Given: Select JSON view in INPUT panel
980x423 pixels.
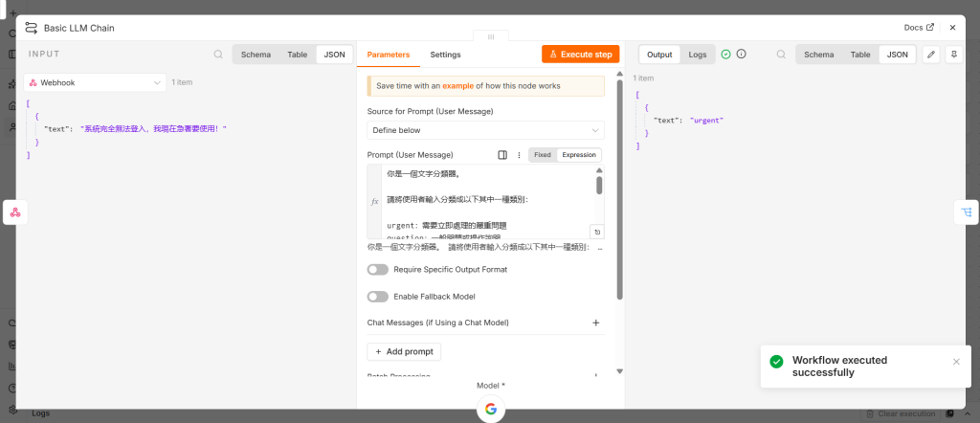Looking at the screenshot, I should tap(334, 55).
